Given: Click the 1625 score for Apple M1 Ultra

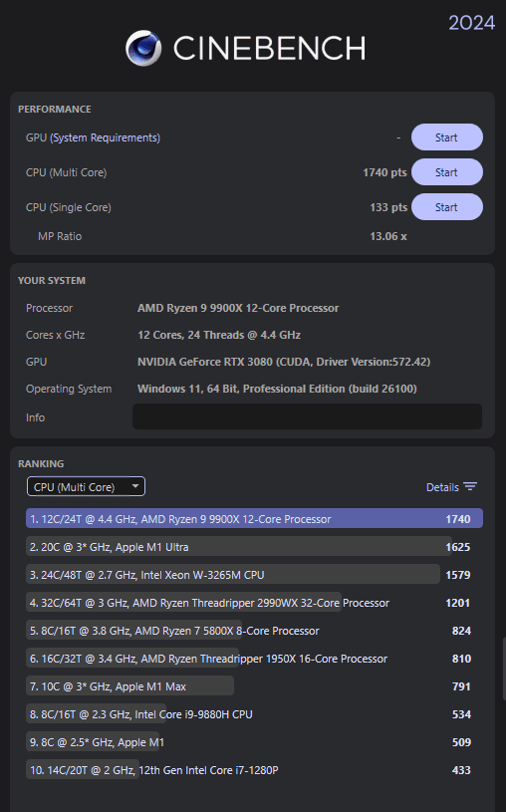Looking at the screenshot, I should tap(458, 547).
